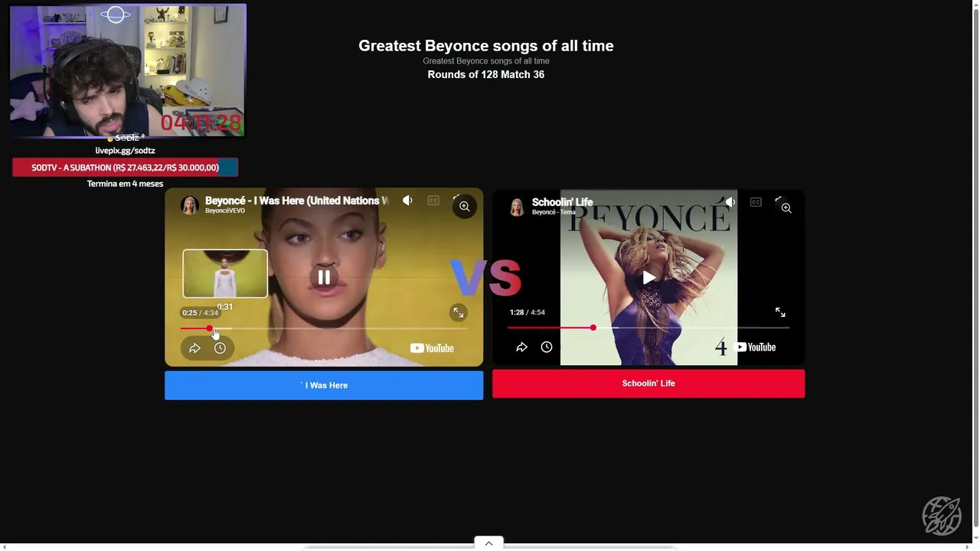The height and width of the screenshot is (551, 980).
Task: Click the 0:25 / 4:34 time display
Action: (200, 313)
